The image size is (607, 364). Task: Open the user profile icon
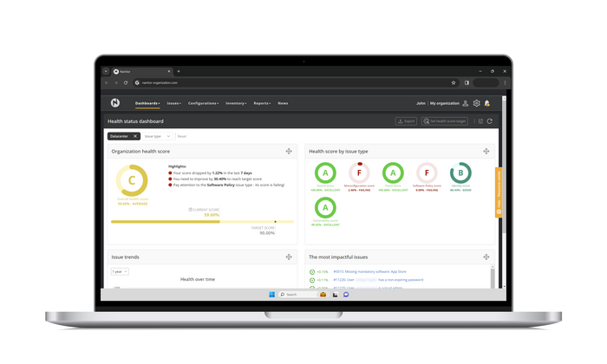click(466, 103)
